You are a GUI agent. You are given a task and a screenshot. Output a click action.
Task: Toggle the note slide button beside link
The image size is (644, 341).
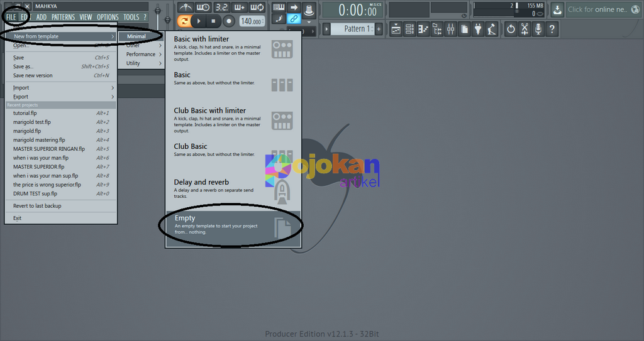pos(279,18)
